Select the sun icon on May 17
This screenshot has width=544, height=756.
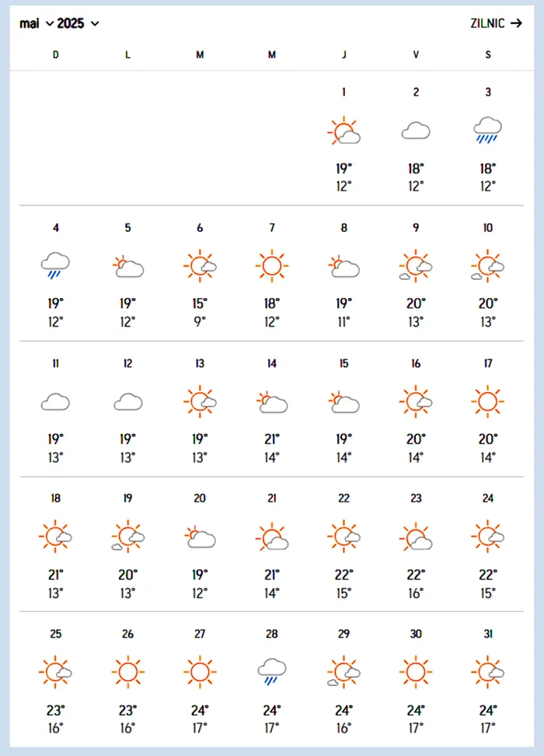(488, 401)
